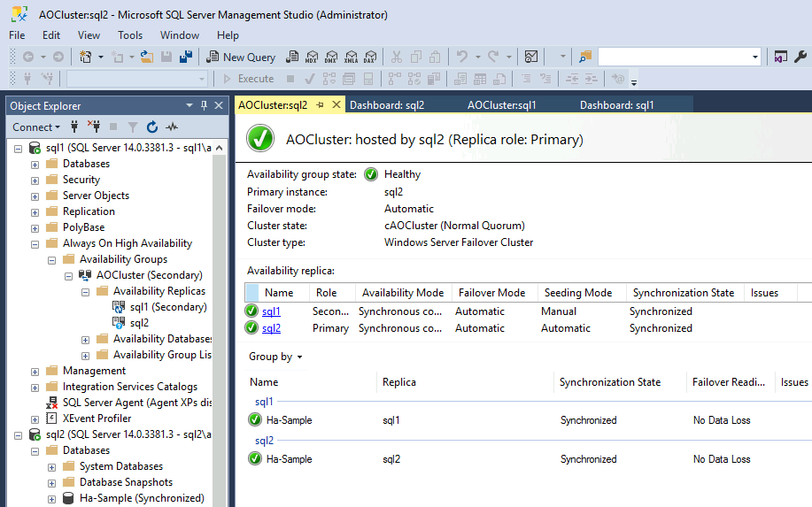Open the Activity Monitor icon in toolbar
Viewport: 812px width, 507px height.
pyautogui.click(x=531, y=57)
